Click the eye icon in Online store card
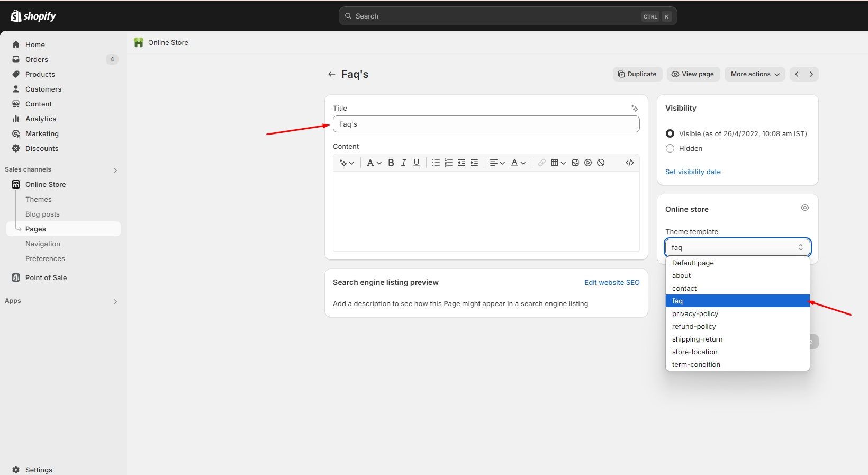The image size is (868, 475). point(804,208)
